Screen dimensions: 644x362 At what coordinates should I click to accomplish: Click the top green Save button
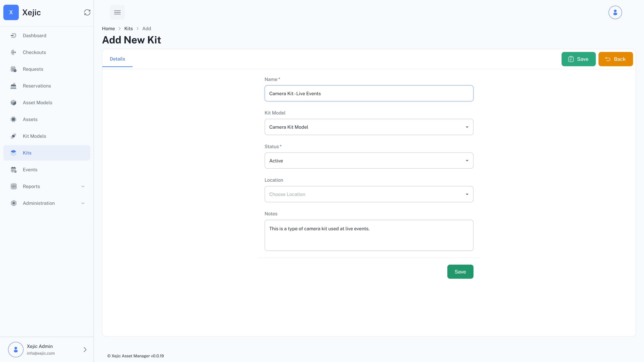[578, 59]
